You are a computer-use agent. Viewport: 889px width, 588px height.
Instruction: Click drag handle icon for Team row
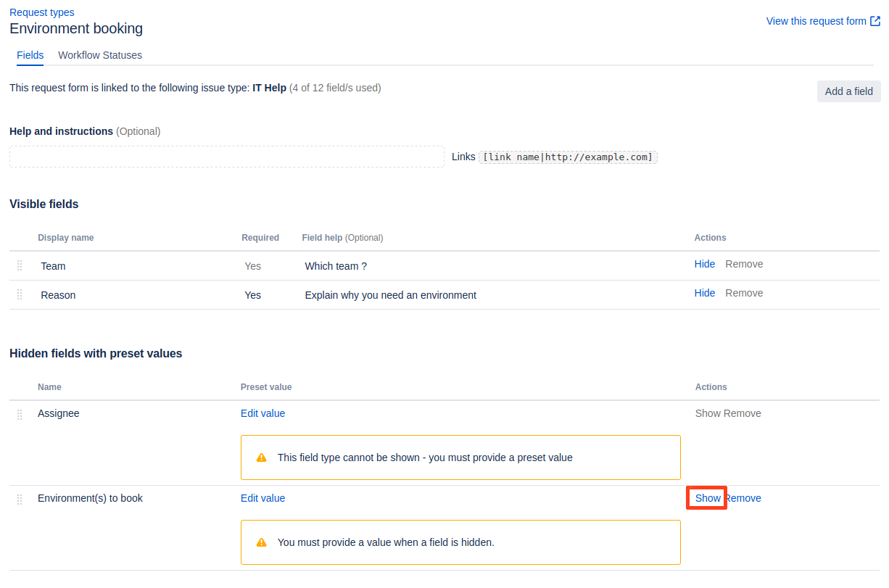coord(20,265)
